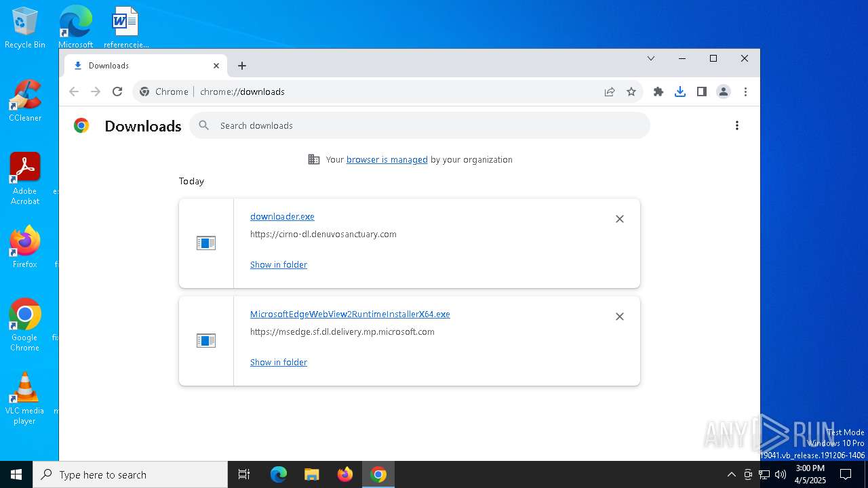
Task: Open the Google Chrome desktop shortcut
Action: pyautogui.click(x=25, y=325)
